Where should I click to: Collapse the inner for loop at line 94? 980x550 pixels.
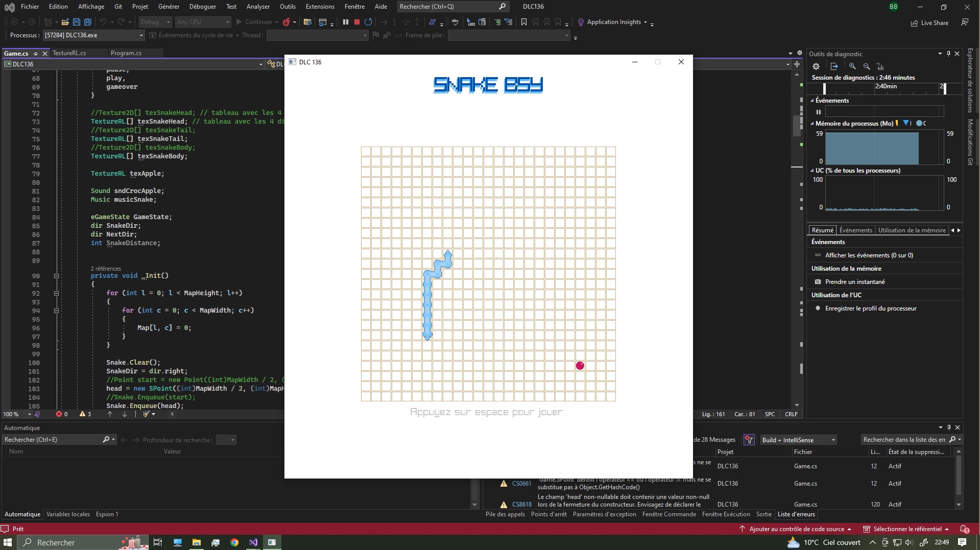pyautogui.click(x=57, y=310)
